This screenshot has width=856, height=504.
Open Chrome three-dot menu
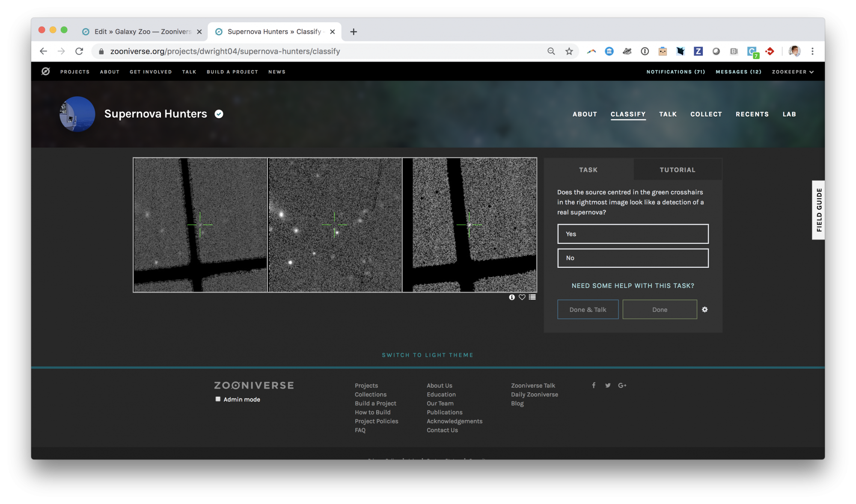pos(812,51)
